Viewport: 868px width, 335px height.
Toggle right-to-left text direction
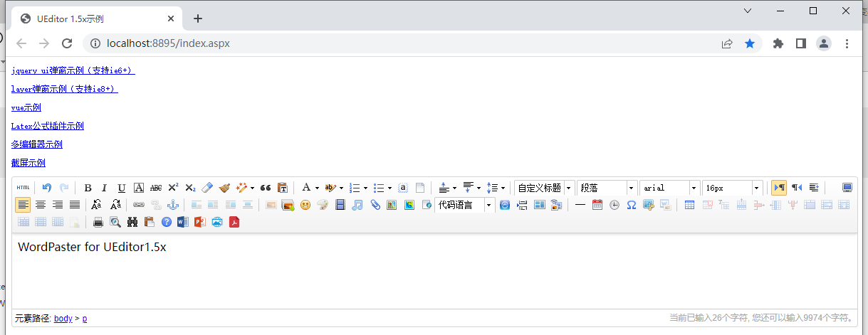pos(797,188)
